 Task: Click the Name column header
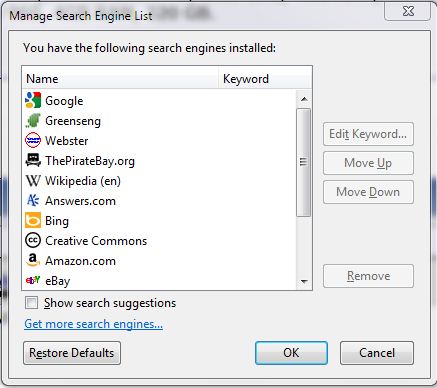(120, 79)
